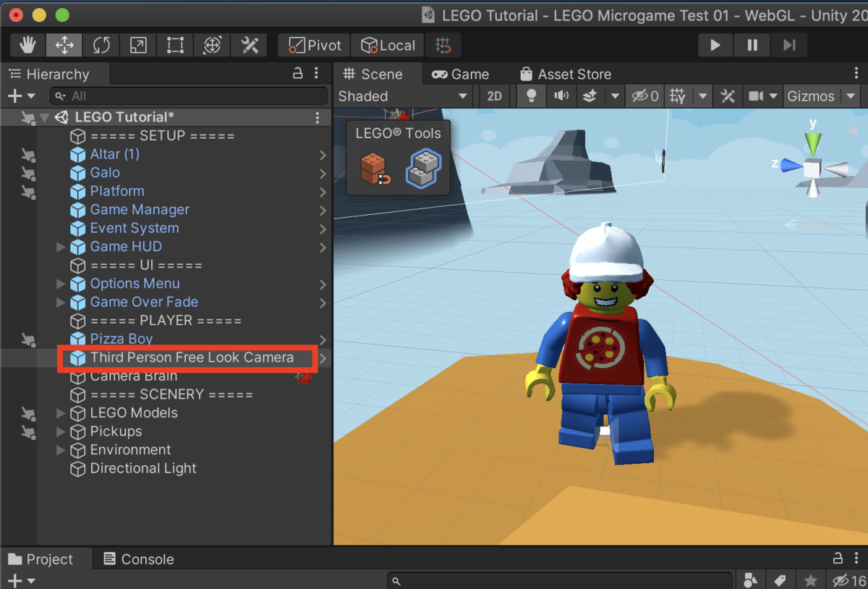Screen dimensions: 868x589
Task: Open Gizmos menu
Action: [811, 96]
